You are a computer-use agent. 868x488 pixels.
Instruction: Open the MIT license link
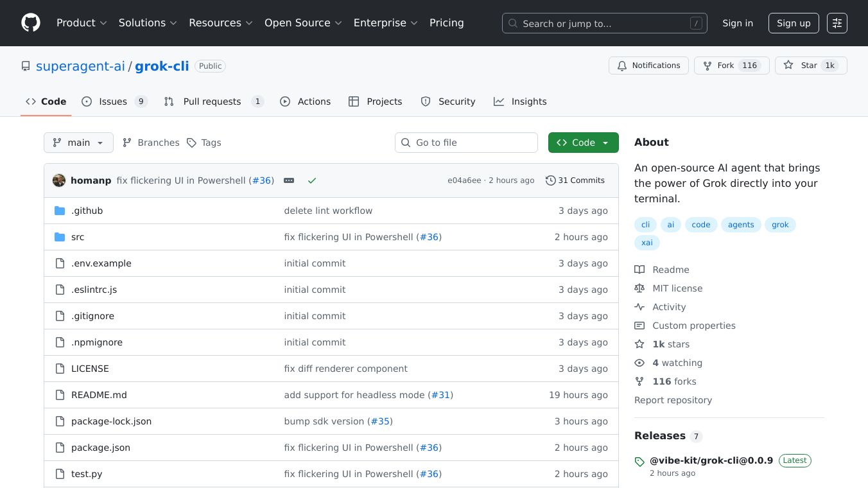coord(677,288)
